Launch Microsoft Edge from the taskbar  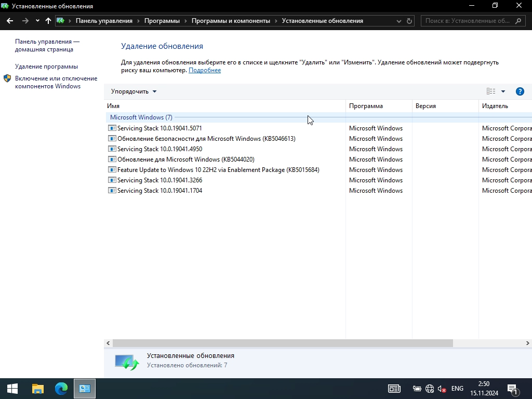(x=61, y=389)
